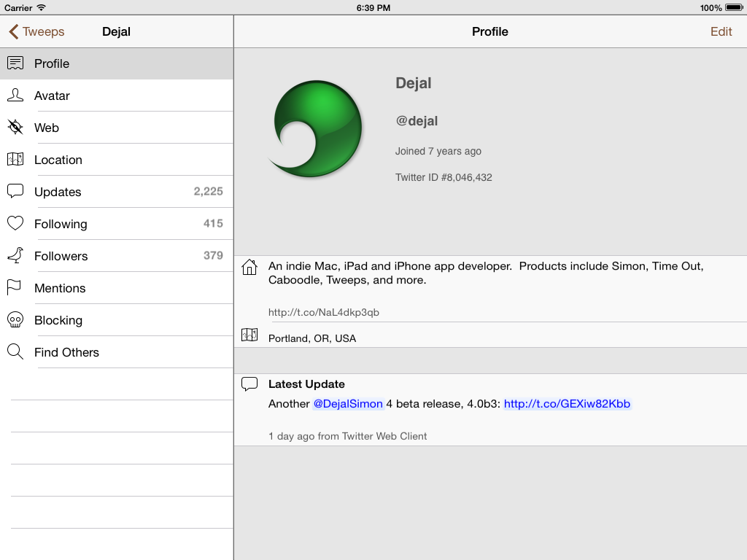Click the Web compass icon
Viewport: 747px width, 560px height.
[x=15, y=127]
